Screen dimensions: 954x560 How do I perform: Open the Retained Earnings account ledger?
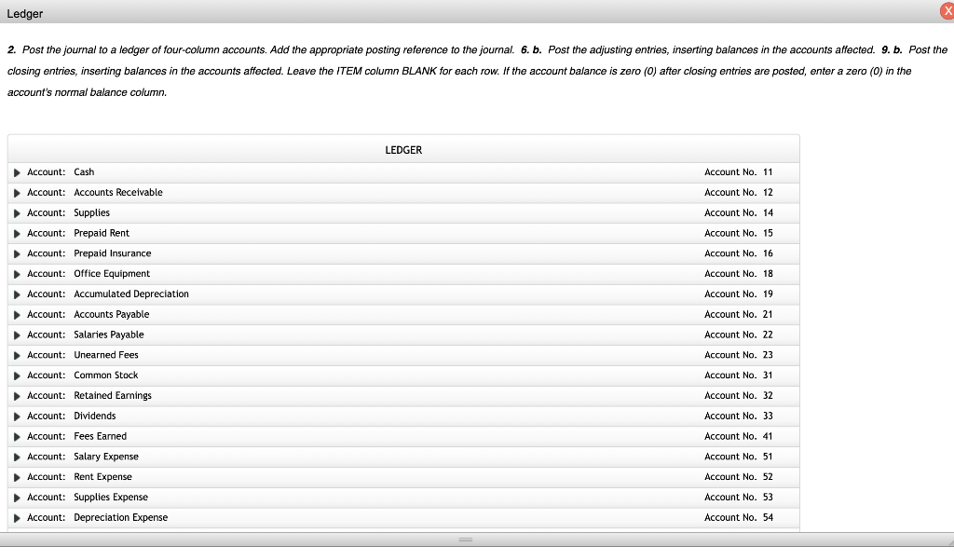[x=17, y=395]
